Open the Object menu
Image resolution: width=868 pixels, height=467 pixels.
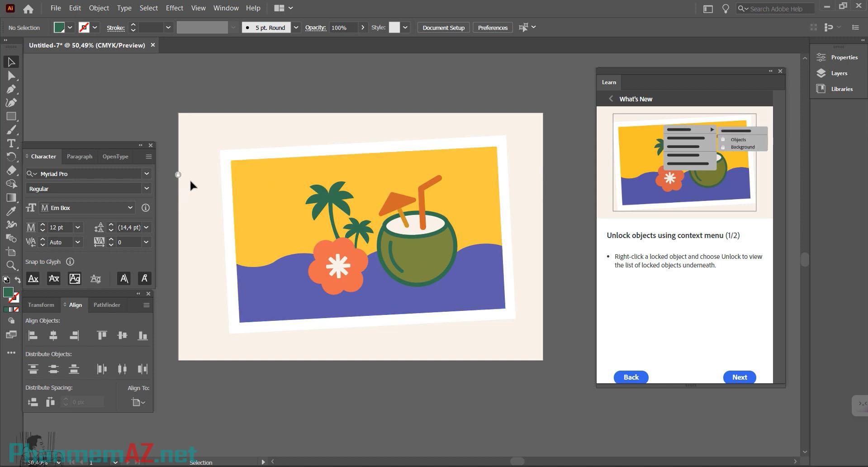(99, 8)
